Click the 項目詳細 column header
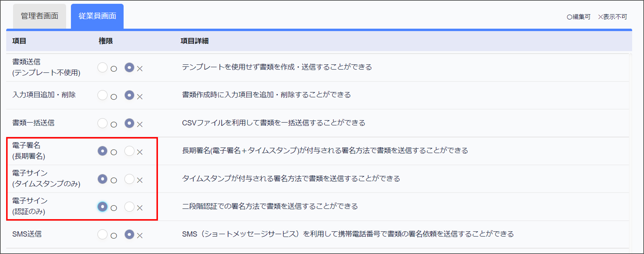 194,41
